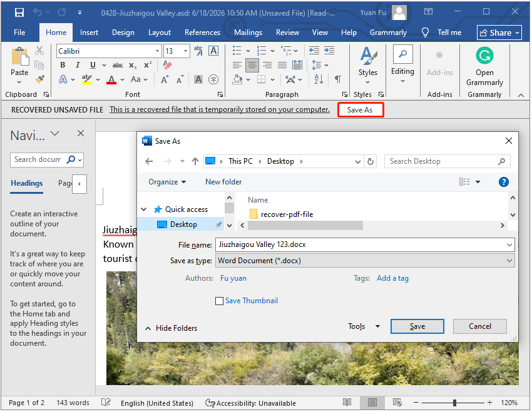
Task: Toggle Underline formatting button
Action: [x=93, y=65]
